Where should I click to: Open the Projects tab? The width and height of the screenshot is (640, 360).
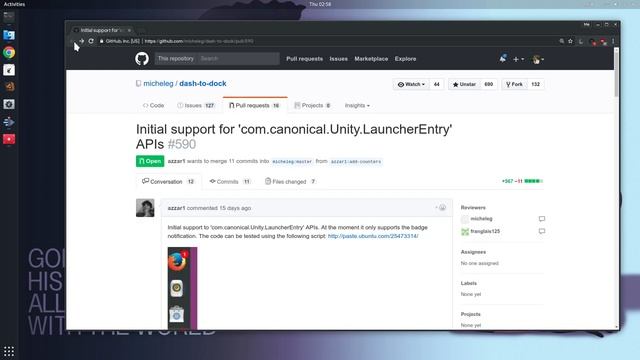pyautogui.click(x=312, y=105)
